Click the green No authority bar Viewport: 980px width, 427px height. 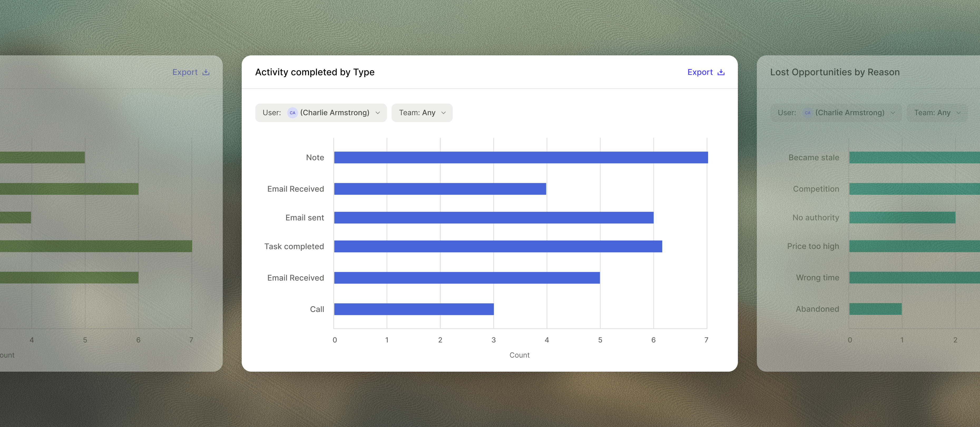pos(902,218)
